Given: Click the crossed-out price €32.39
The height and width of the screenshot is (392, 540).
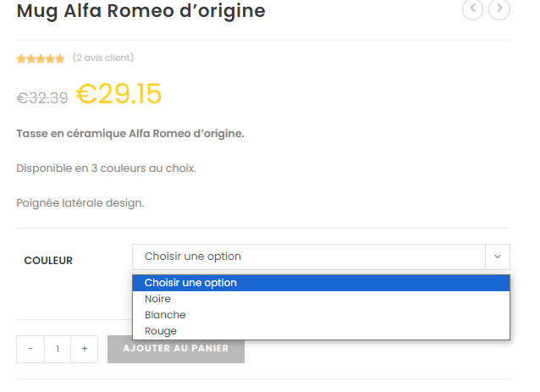Looking at the screenshot, I should click(x=42, y=97).
